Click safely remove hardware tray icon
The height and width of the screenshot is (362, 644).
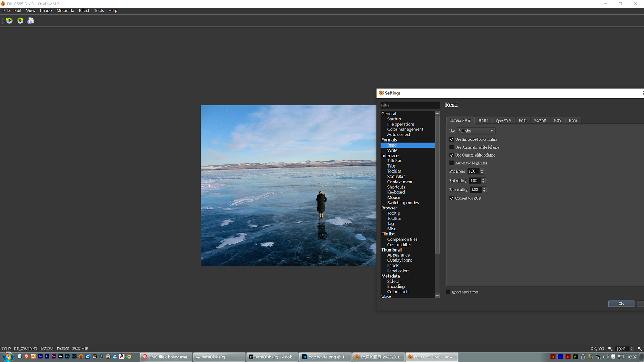click(x=583, y=357)
